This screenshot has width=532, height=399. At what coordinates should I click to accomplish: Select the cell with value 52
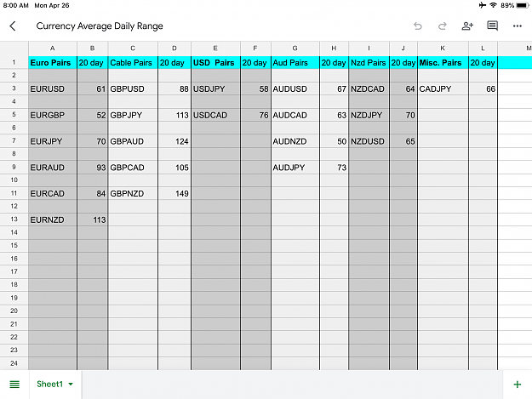point(92,115)
